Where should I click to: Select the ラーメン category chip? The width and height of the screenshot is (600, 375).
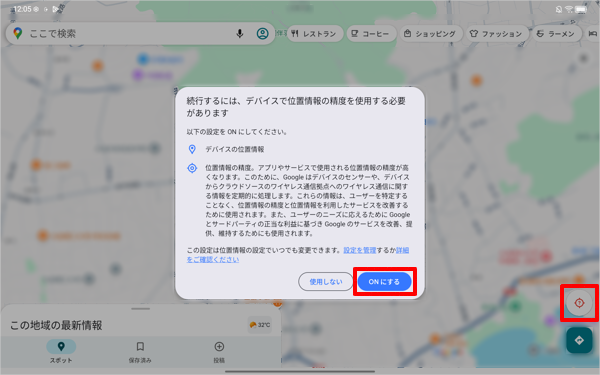point(556,34)
